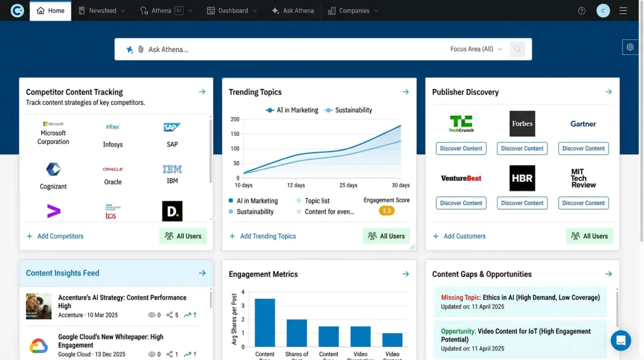This screenshot has height=360, width=644.
Task: Click the Trending Topics card resize handle
Action: point(412,246)
